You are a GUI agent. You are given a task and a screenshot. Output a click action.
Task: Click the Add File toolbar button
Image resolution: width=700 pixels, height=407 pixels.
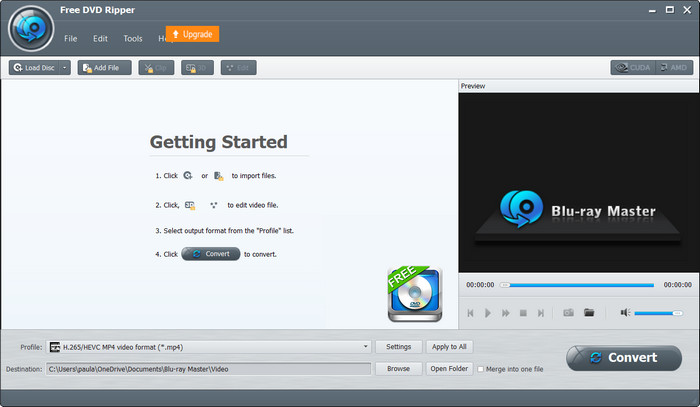(104, 67)
